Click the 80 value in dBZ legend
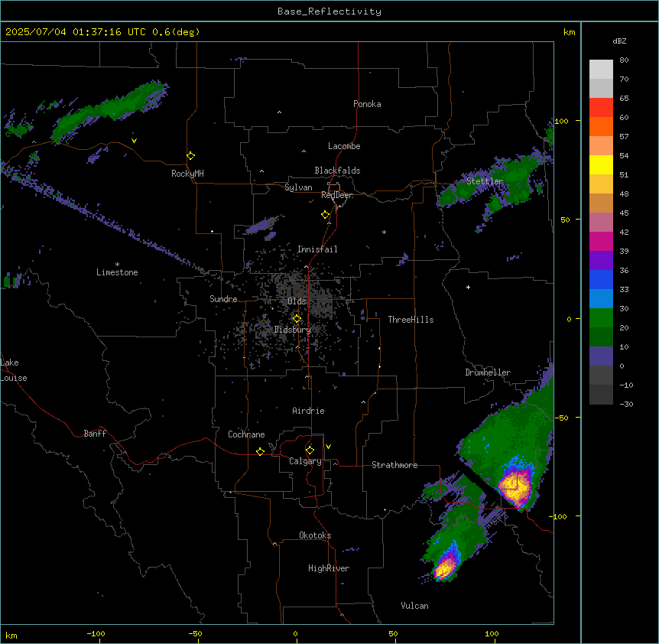659x644 pixels. click(624, 60)
